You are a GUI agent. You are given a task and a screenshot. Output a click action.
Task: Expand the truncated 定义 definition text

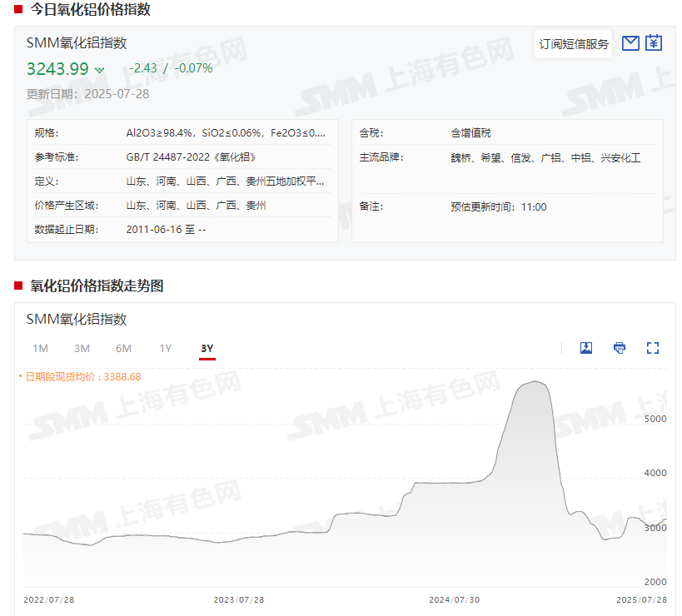[x=226, y=181]
